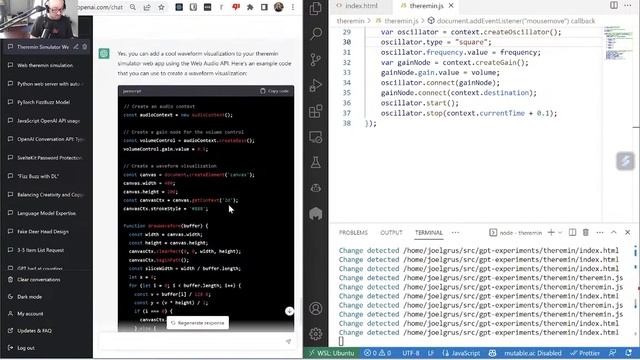Open the Accounts icon in the activity bar

(x=316, y=309)
